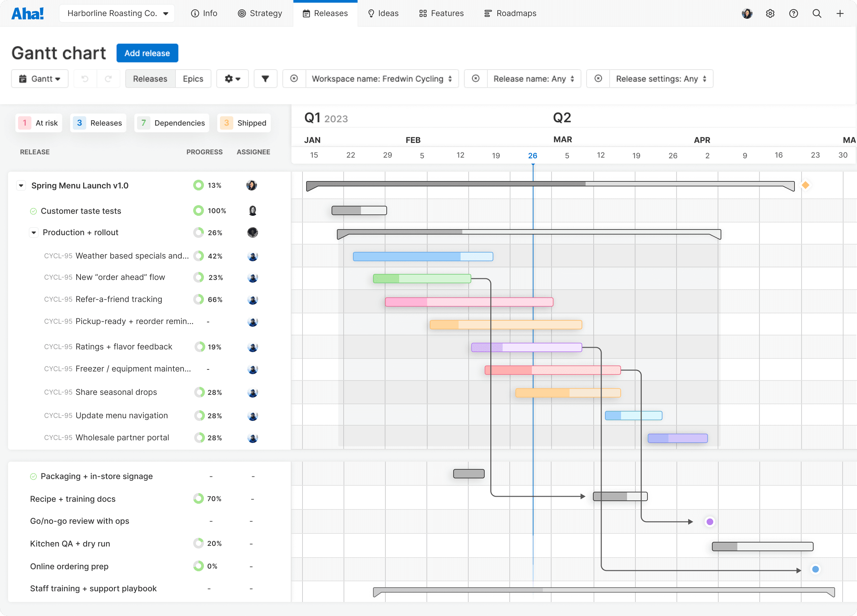Click the filter funnel icon
This screenshot has height=616, width=857.
pyautogui.click(x=265, y=79)
